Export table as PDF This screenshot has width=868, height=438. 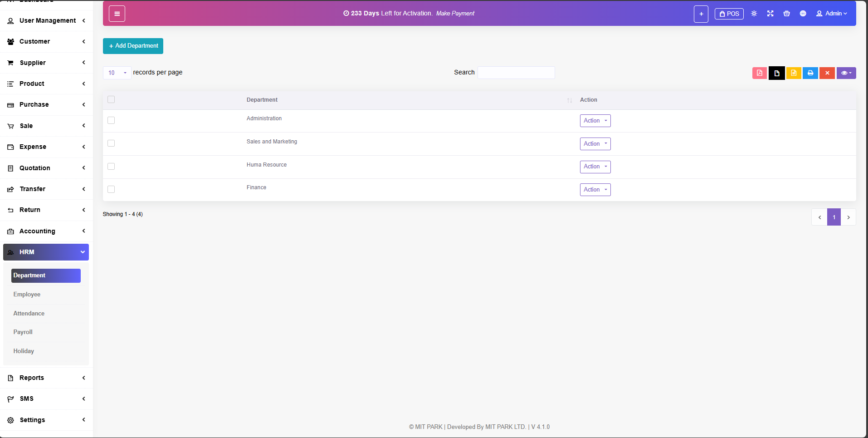[x=759, y=73]
